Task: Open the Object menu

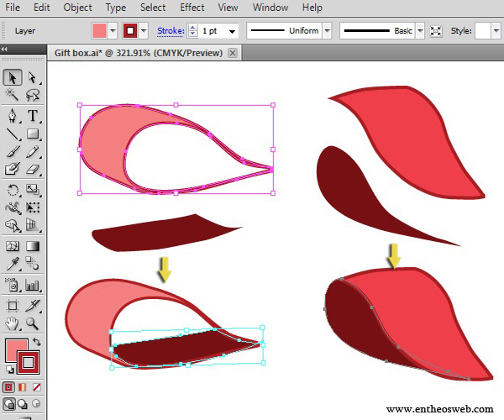Action: click(x=77, y=8)
